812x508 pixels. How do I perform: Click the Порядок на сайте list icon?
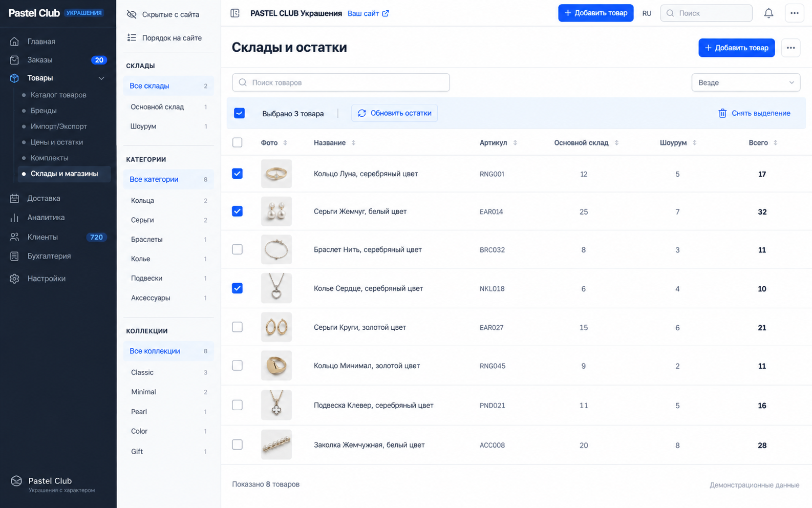132,38
